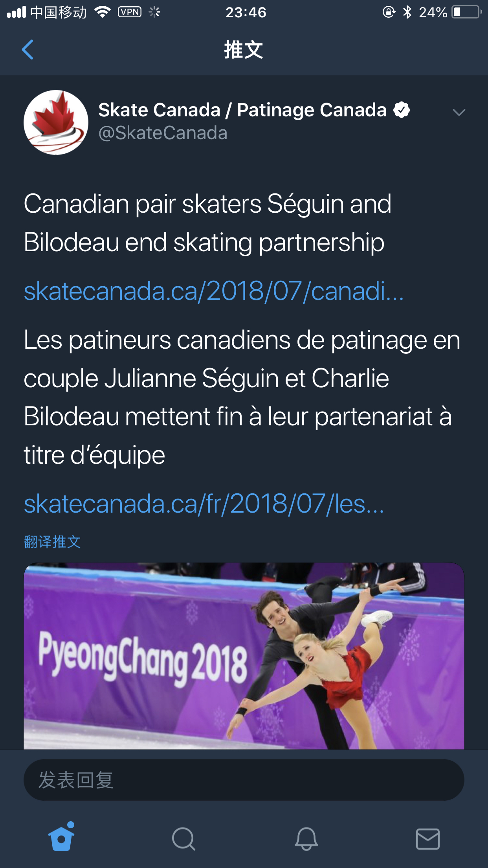Tap Skate Canada / Patinage Canada name
The height and width of the screenshot is (868, 488).
[x=242, y=110]
